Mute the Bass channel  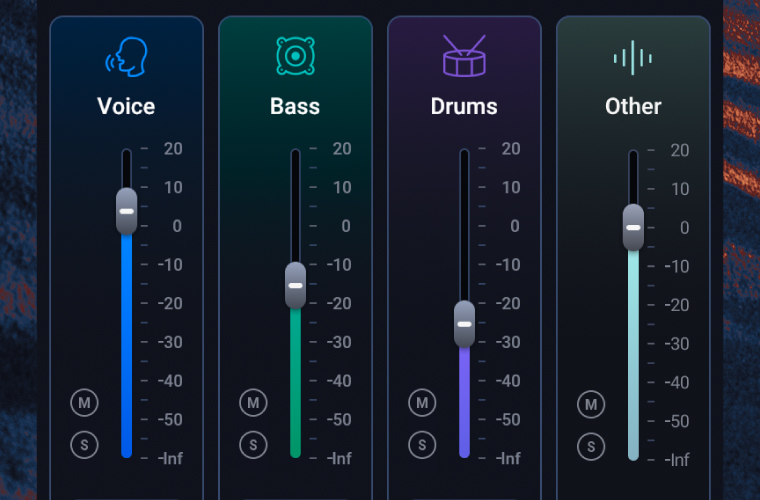click(x=253, y=403)
